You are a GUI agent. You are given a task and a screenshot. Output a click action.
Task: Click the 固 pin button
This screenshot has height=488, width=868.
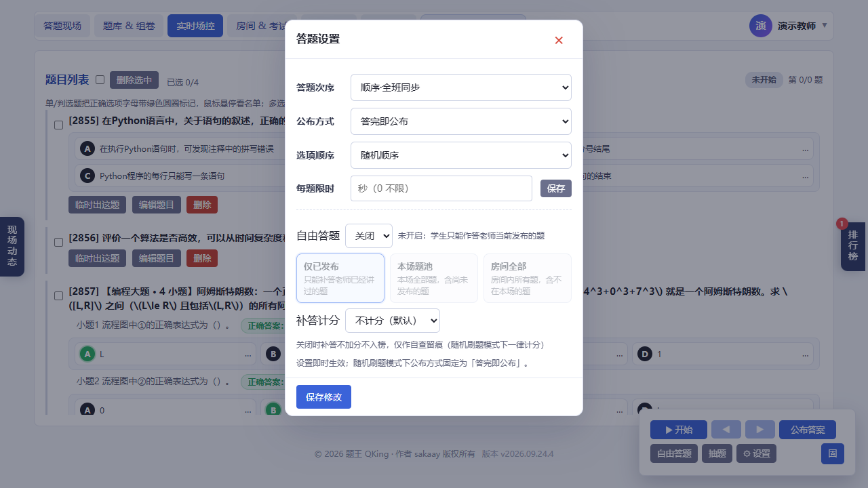(833, 453)
